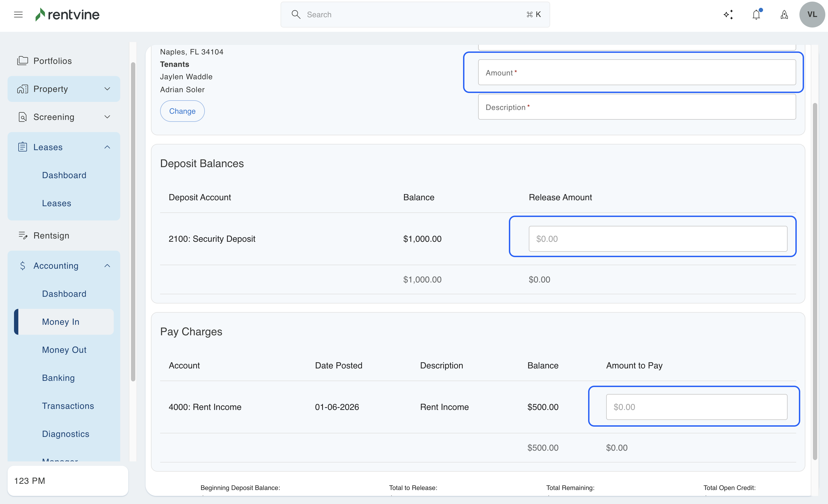Click the rocket icon in header
828x504 pixels.
784,15
